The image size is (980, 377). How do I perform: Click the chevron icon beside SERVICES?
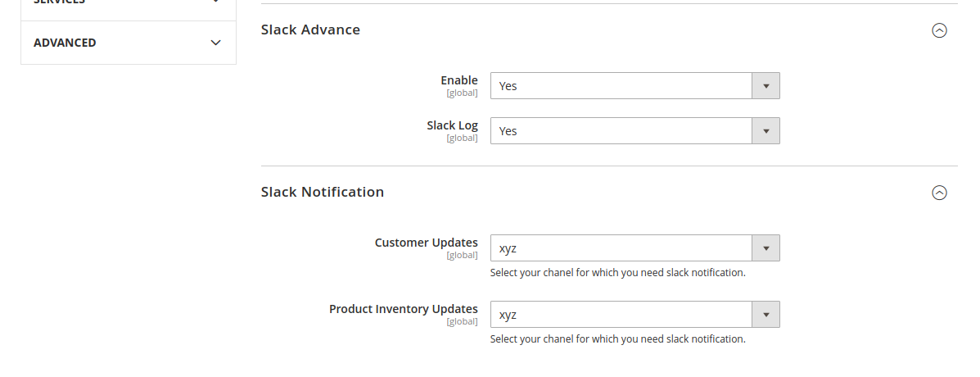[215, 2]
